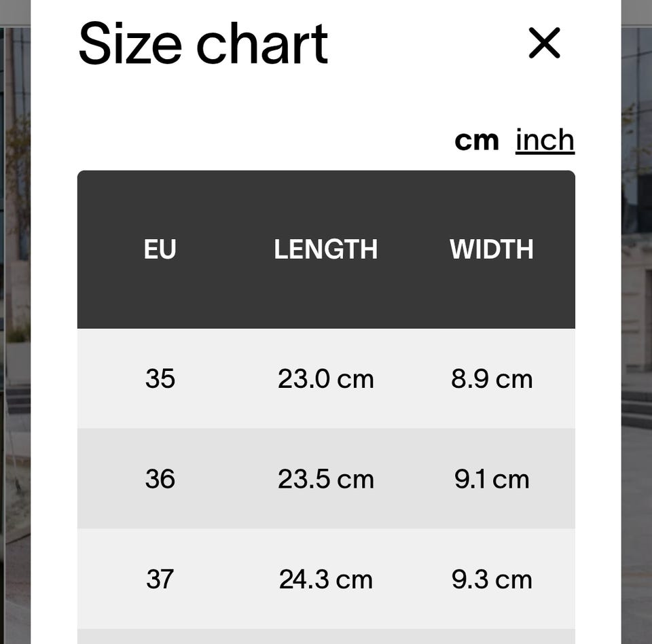Viewport: 652px width, 644px height.
Task: Click the partially visible row below size 37
Action: [x=326, y=637]
